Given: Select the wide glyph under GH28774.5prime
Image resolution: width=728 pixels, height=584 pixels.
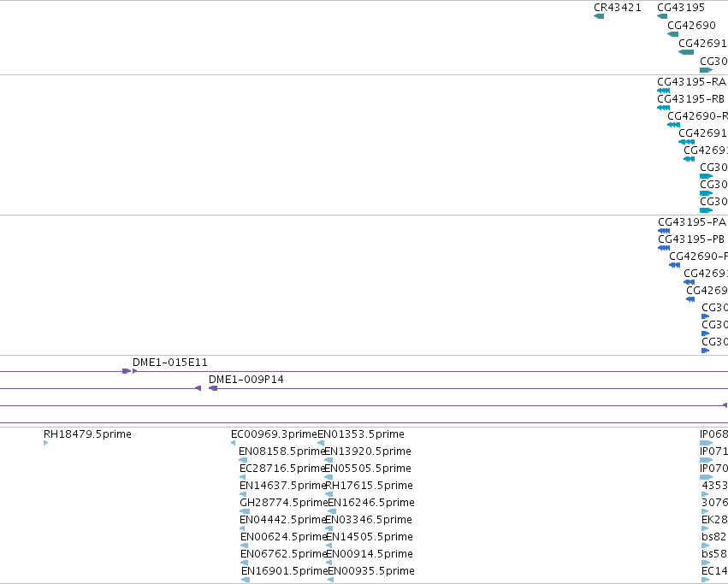Looking at the screenshot, I should (245, 511).
